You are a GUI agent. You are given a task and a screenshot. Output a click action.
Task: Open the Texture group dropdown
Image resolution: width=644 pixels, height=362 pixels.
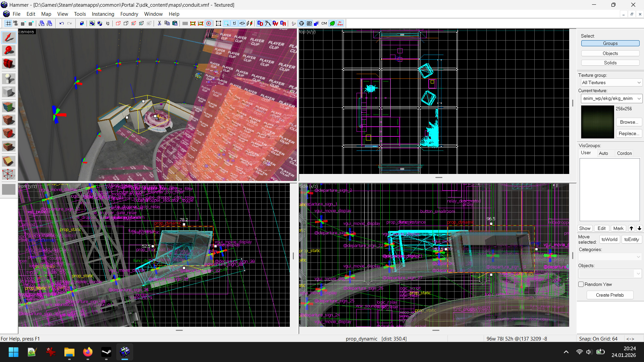click(x=610, y=82)
